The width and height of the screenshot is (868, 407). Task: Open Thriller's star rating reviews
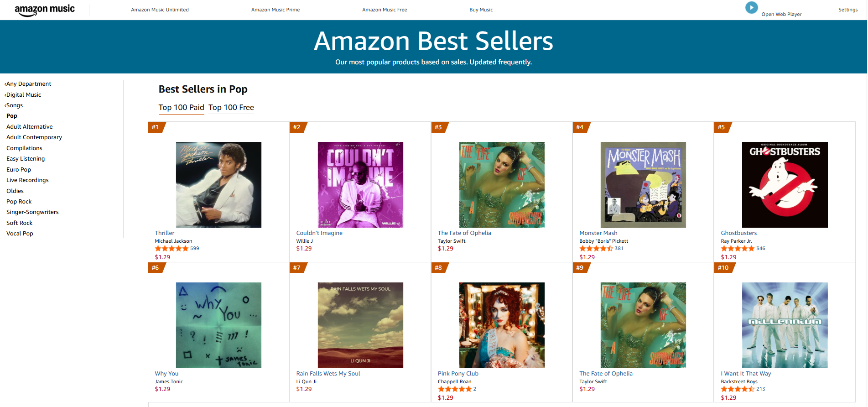[x=172, y=249]
